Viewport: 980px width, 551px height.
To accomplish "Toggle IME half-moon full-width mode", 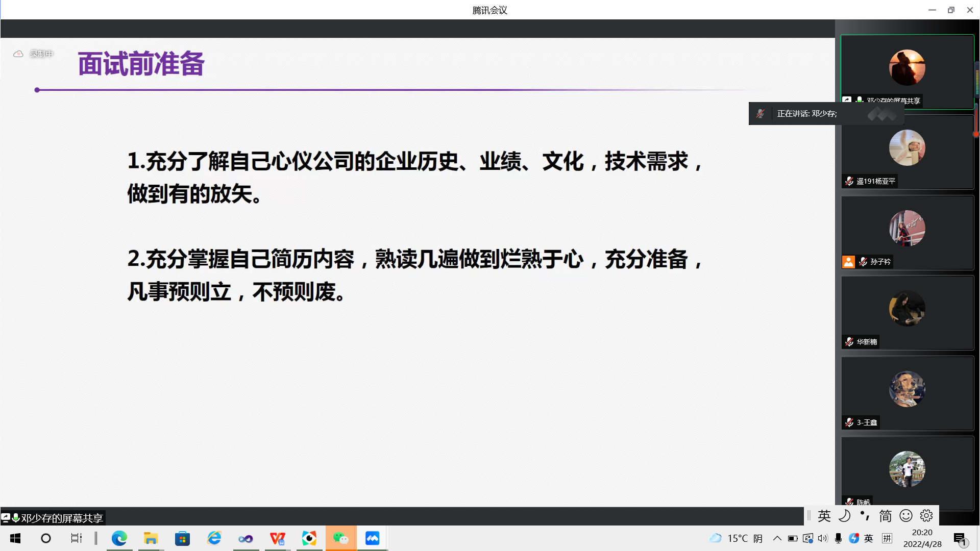I will pyautogui.click(x=845, y=516).
